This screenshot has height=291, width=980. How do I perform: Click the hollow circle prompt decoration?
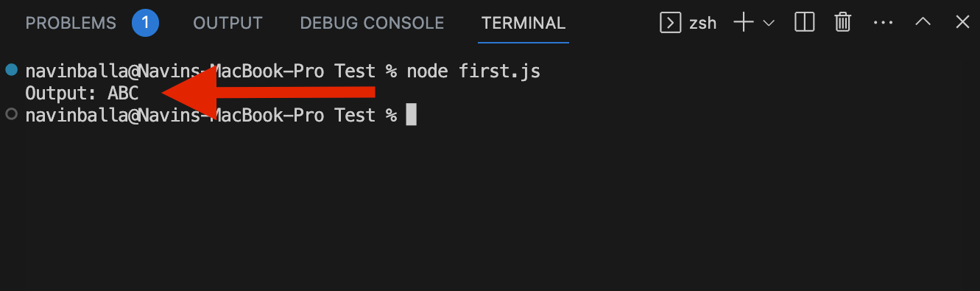pyautogui.click(x=10, y=114)
